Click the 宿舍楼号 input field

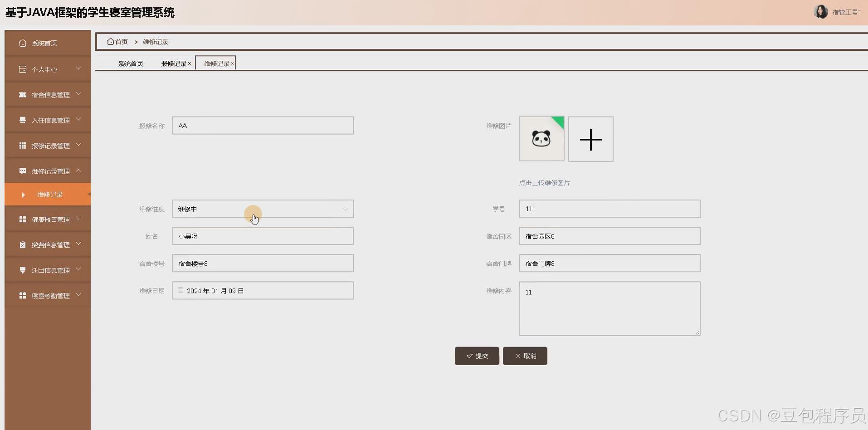pos(263,263)
